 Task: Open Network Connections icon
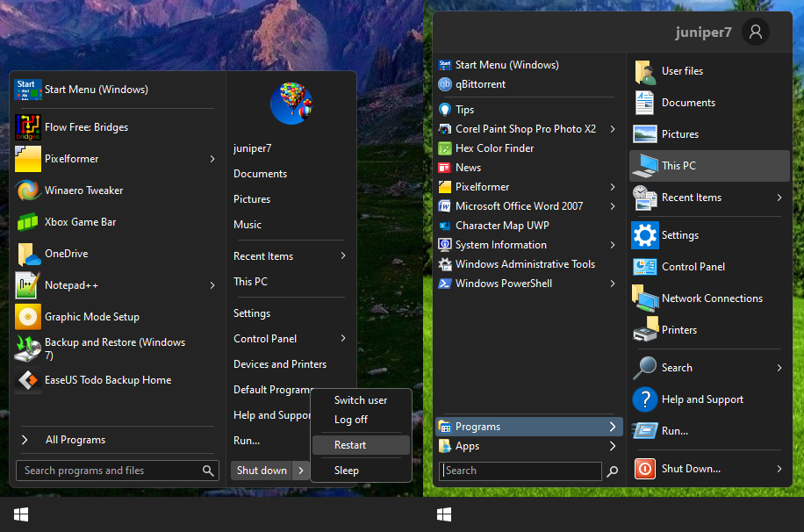coord(645,298)
